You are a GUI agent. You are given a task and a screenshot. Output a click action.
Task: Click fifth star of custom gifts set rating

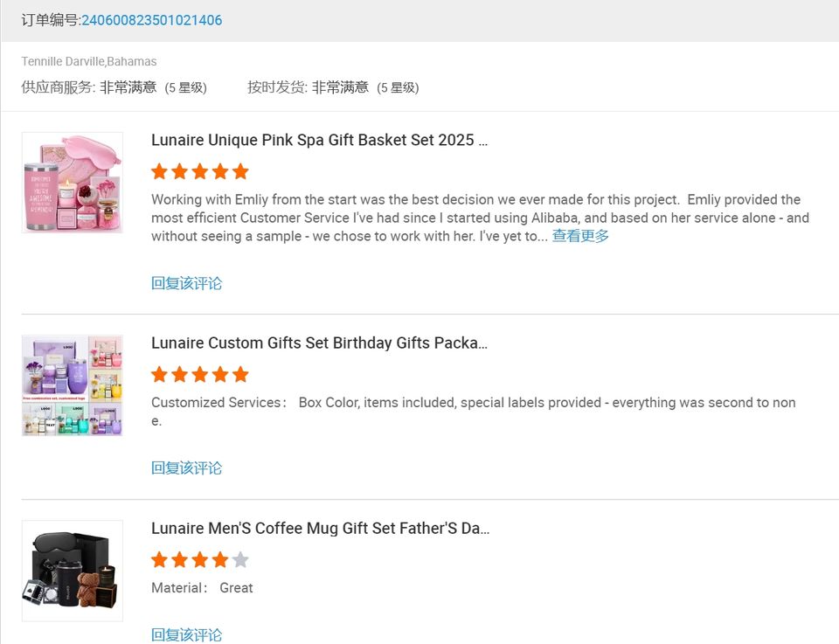(240, 374)
